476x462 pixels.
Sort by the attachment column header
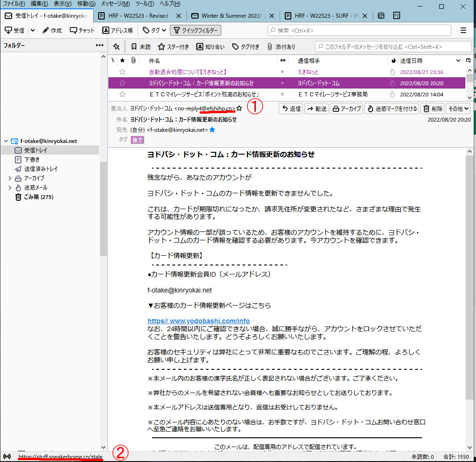[x=133, y=61]
